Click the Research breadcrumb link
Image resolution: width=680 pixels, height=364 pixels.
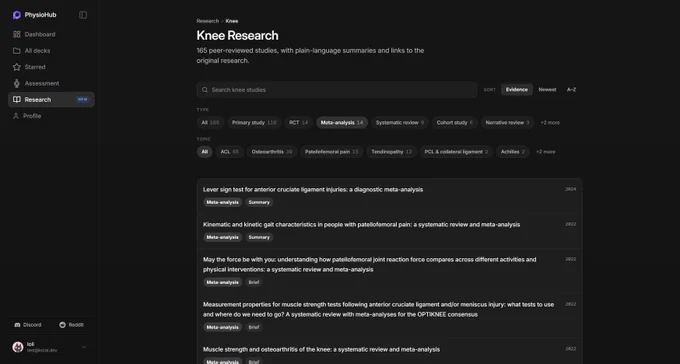(x=208, y=21)
